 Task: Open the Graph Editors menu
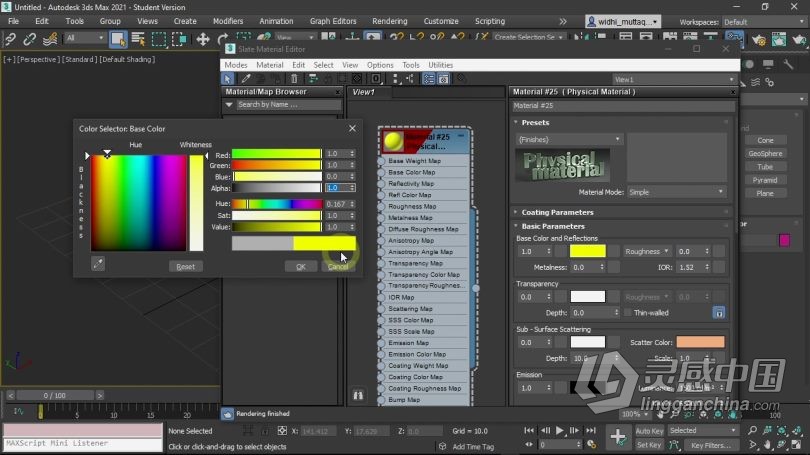coord(333,21)
